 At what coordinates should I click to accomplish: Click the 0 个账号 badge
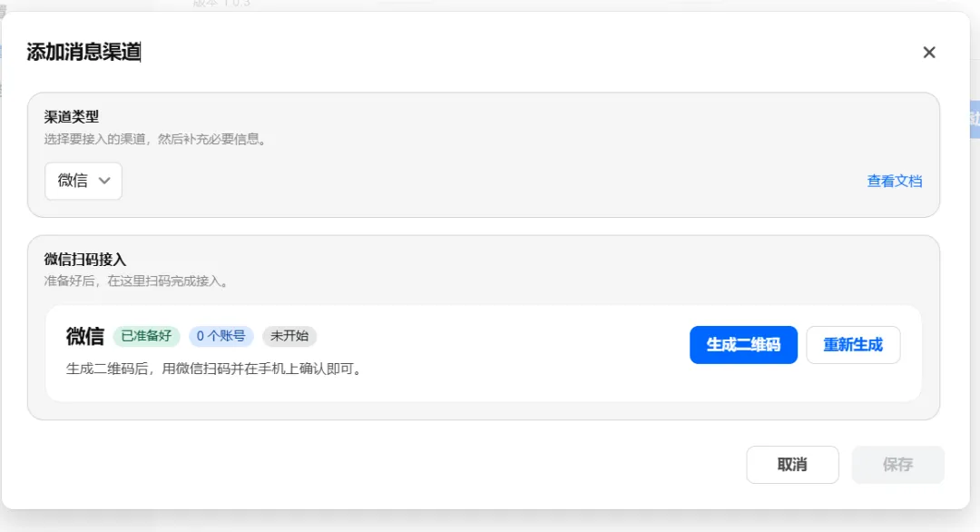(x=220, y=336)
